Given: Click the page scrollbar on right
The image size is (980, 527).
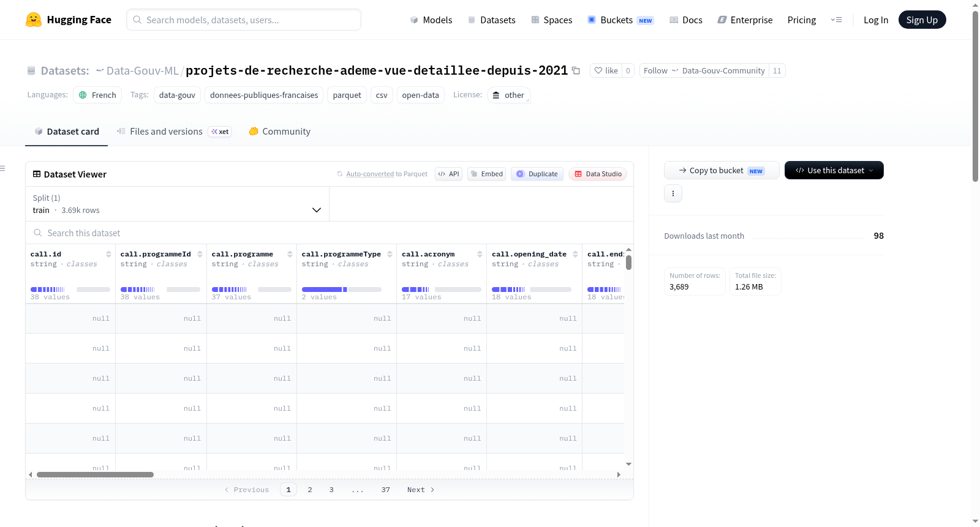Looking at the screenshot, I should [x=975, y=95].
